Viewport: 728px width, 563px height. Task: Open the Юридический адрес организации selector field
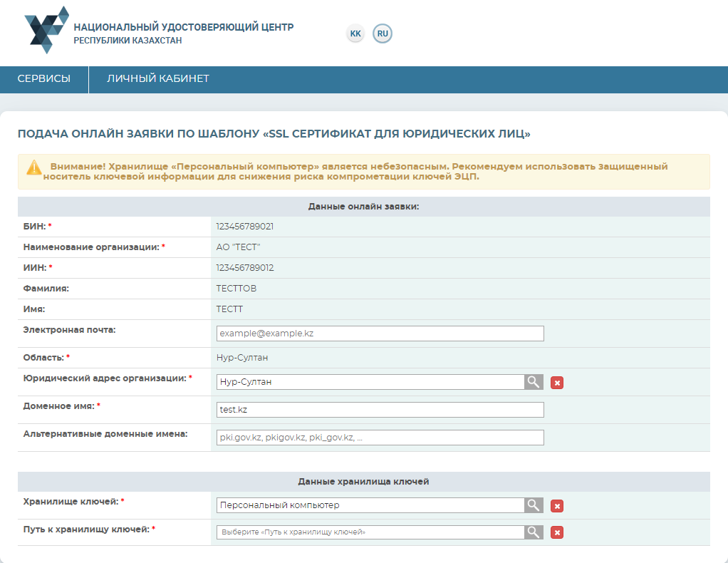370,382
